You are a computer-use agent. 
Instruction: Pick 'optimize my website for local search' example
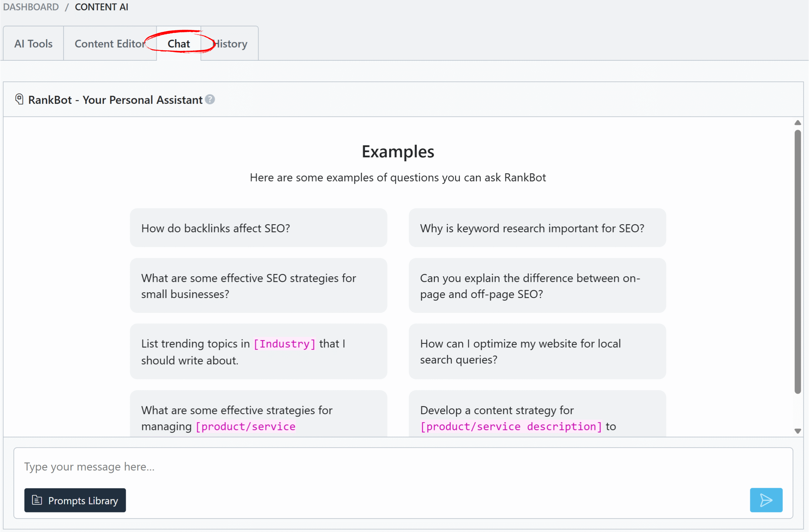point(537,351)
